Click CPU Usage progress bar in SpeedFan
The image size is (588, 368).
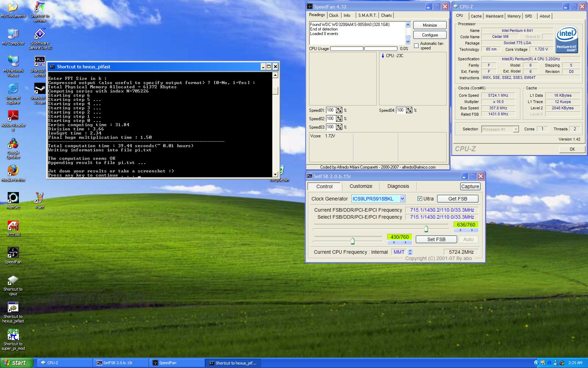tap(364, 49)
